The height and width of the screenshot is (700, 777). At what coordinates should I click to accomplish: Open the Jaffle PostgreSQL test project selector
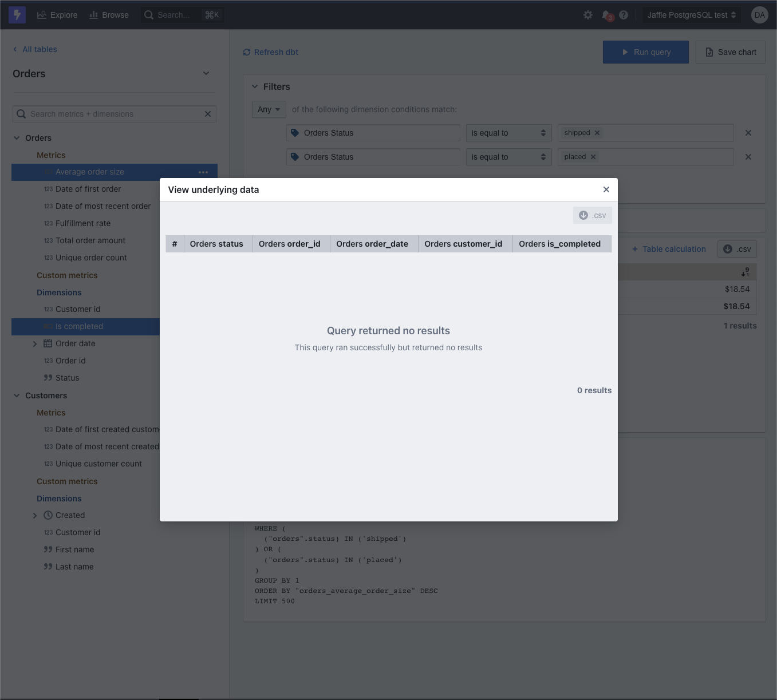click(691, 15)
